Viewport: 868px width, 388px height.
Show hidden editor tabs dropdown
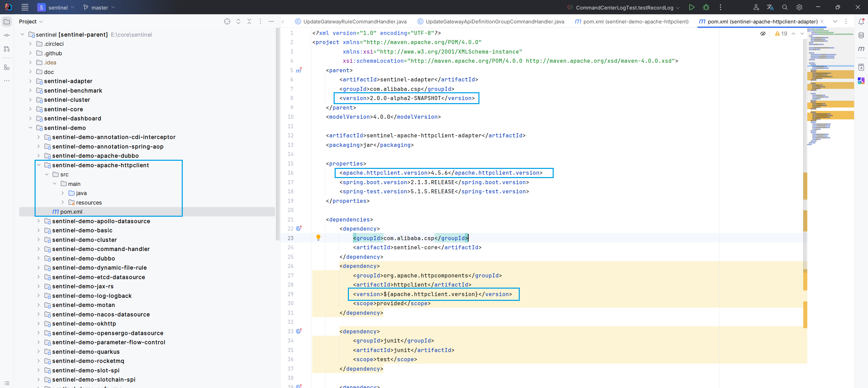(835, 21)
